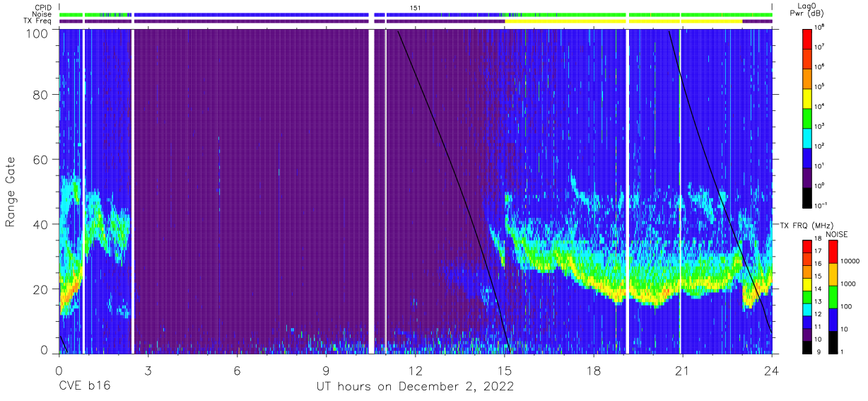Image resolution: width=868 pixels, height=401 pixels.
Task: Click the Range Gate tick label 60
Action: [41, 159]
